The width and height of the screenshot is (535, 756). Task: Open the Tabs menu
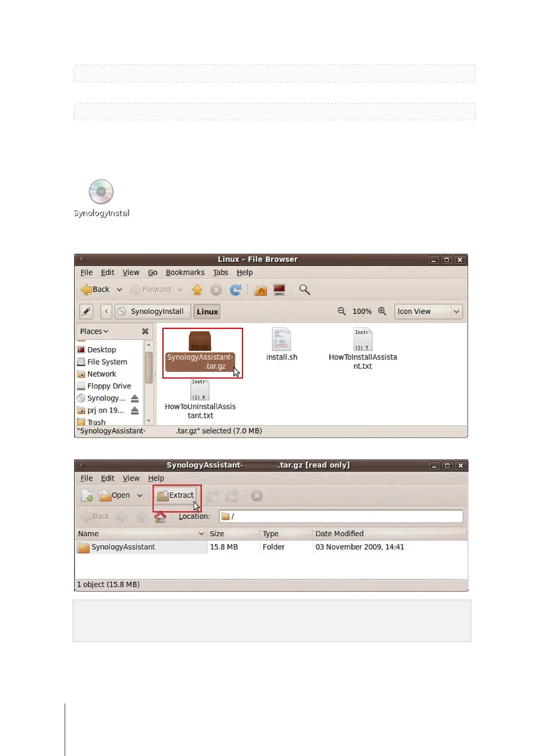(221, 272)
